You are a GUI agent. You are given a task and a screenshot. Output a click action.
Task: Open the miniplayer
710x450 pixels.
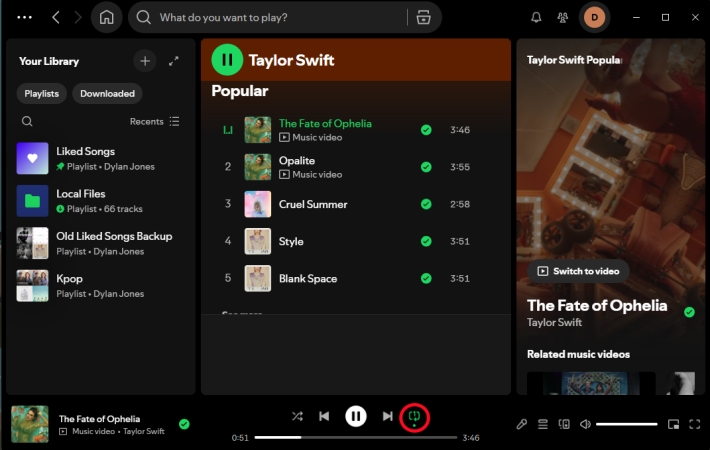click(673, 424)
